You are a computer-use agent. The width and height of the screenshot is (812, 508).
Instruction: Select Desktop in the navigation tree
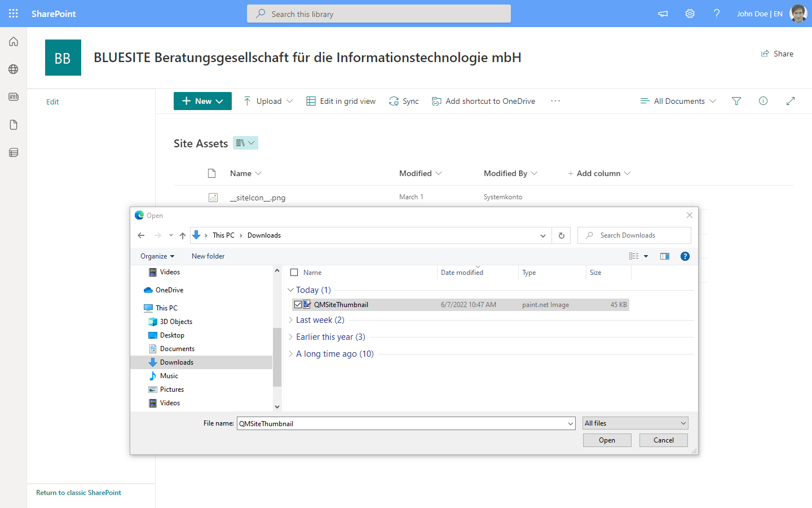pyautogui.click(x=166, y=335)
